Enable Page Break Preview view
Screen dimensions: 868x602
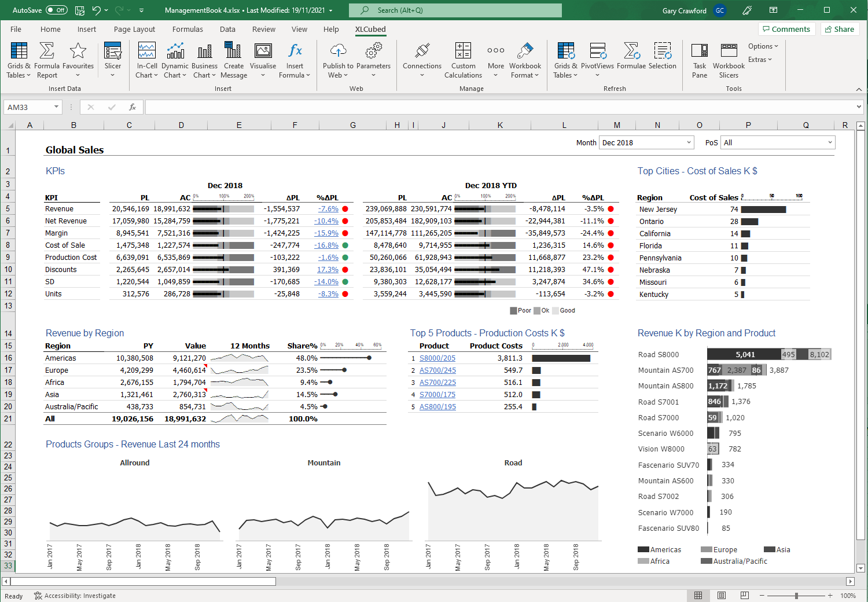click(744, 595)
